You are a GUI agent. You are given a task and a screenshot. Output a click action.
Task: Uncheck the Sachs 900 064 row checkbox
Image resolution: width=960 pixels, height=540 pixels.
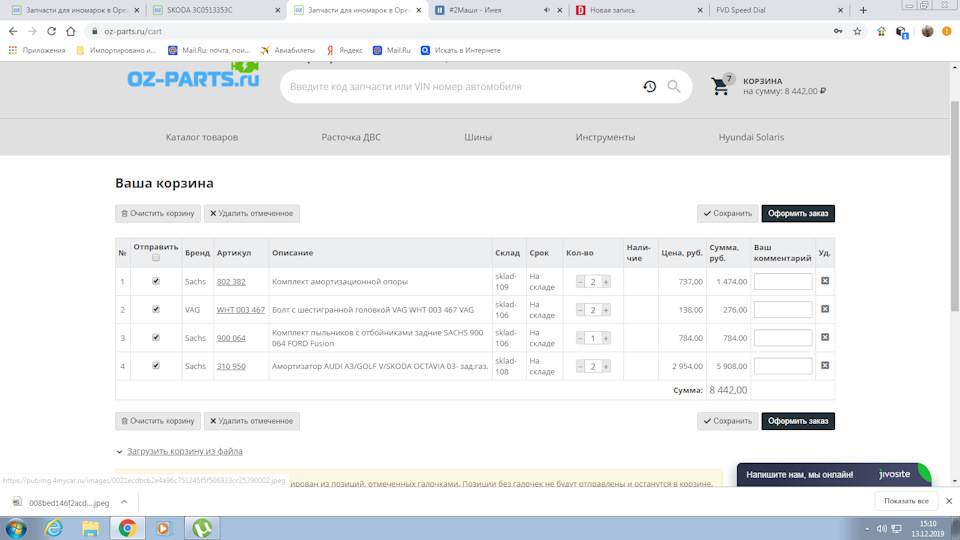click(156, 337)
